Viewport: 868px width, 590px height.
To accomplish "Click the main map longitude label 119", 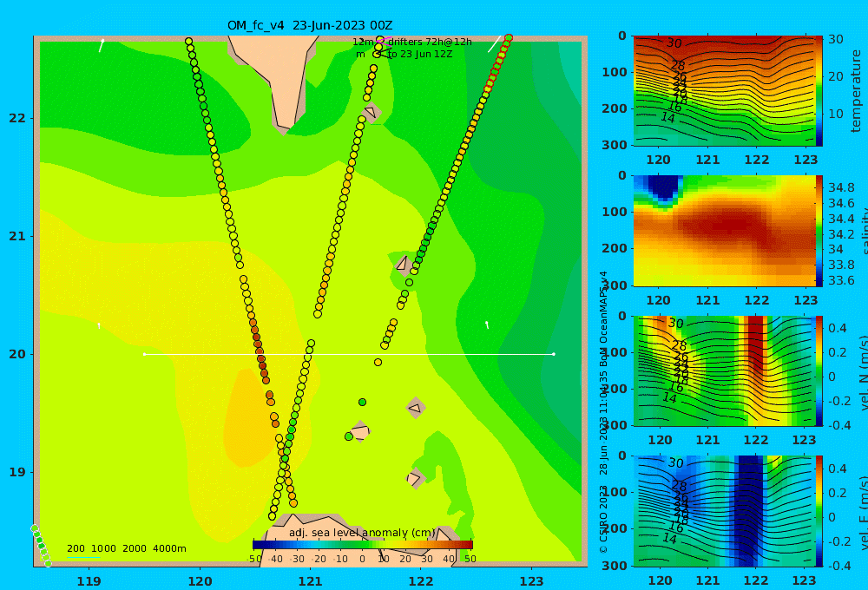I will click(89, 581).
